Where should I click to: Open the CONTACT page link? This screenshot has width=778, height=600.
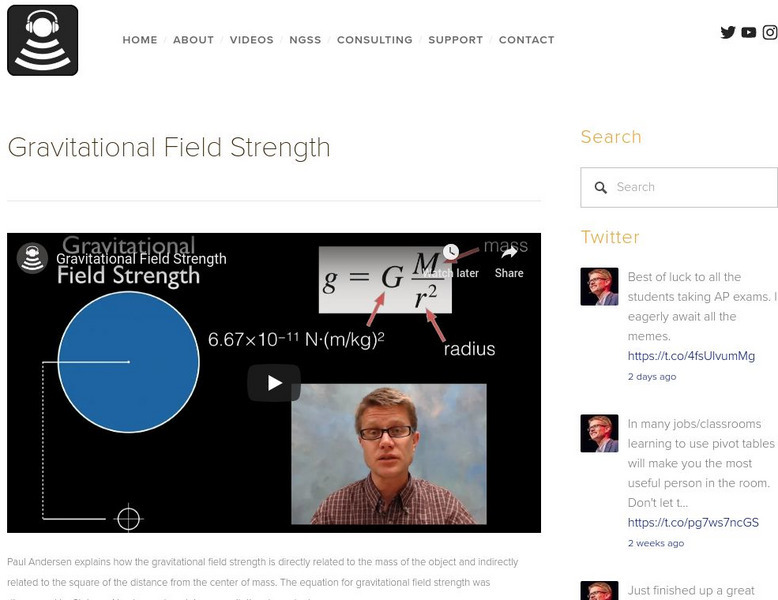pos(526,40)
